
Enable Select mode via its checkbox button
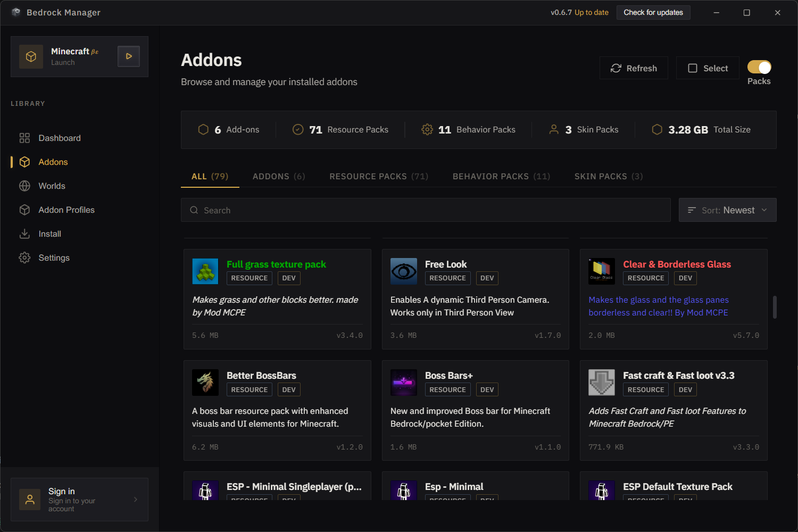click(708, 68)
